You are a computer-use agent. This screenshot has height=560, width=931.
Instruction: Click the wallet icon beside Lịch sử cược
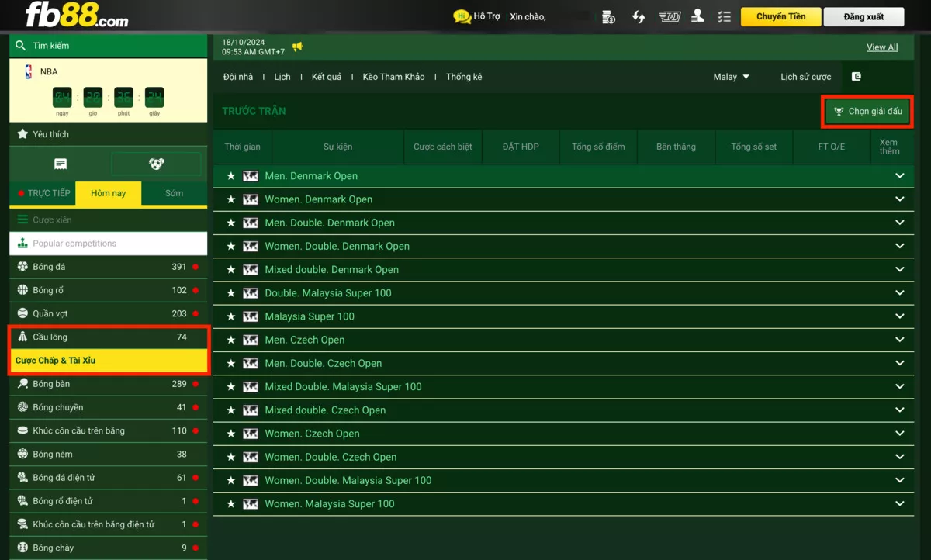(857, 77)
